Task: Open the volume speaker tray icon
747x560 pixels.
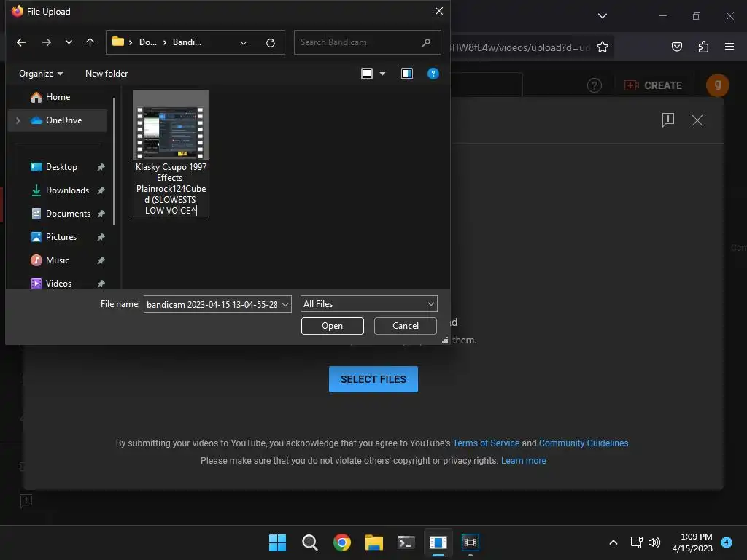Action: 654,542
